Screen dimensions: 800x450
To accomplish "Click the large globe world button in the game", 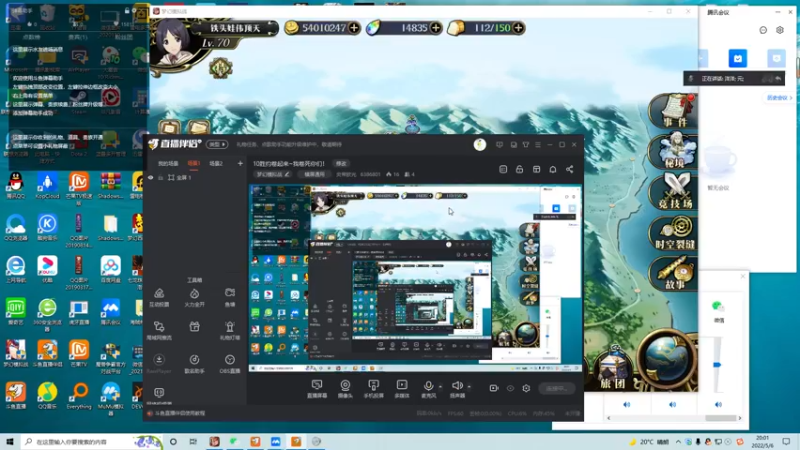I will tap(667, 358).
